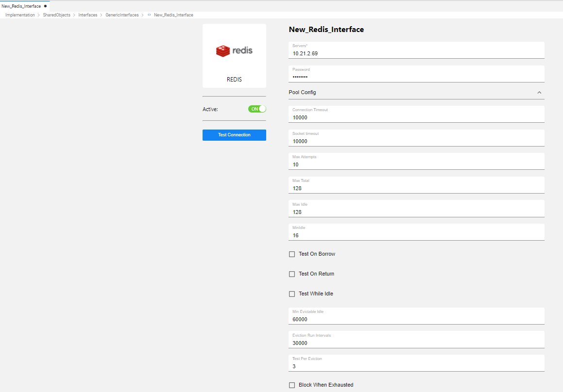Navigate to GenericInterfaces breadcrumb
The height and width of the screenshot is (392, 563).
[122, 15]
